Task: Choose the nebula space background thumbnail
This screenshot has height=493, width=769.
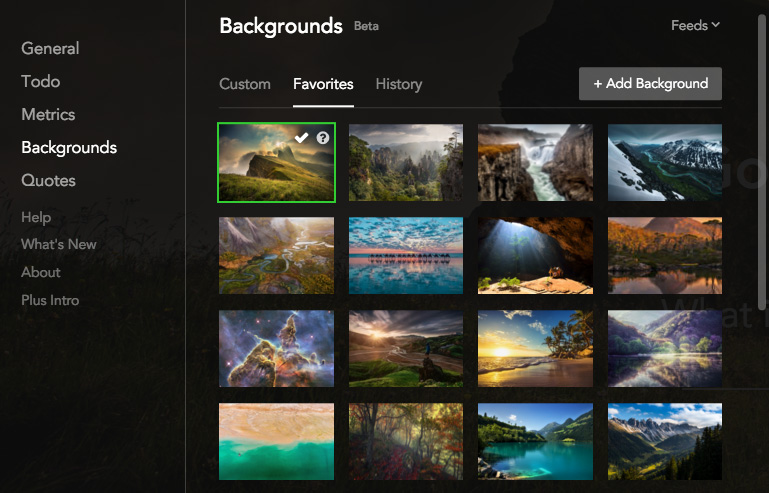Action: 276,348
